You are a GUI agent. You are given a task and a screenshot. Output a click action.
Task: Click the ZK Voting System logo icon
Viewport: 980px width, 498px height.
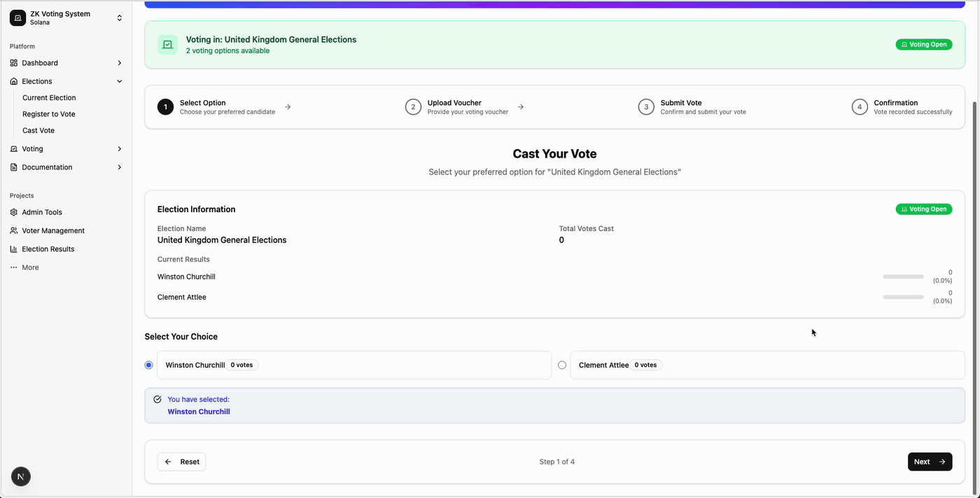pos(17,18)
